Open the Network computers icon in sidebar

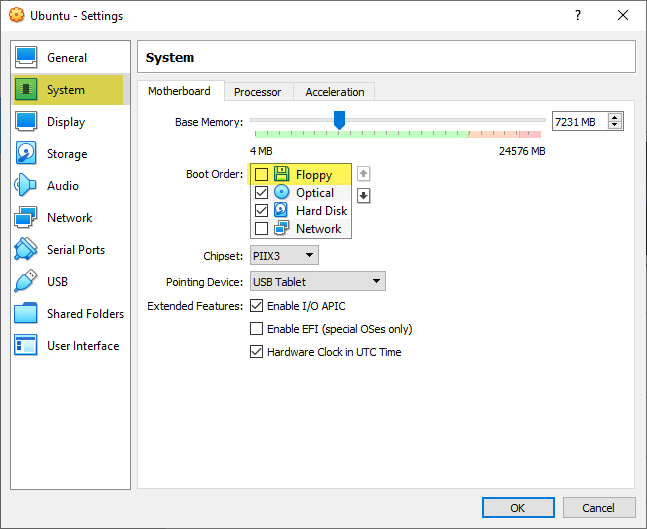click(x=26, y=217)
